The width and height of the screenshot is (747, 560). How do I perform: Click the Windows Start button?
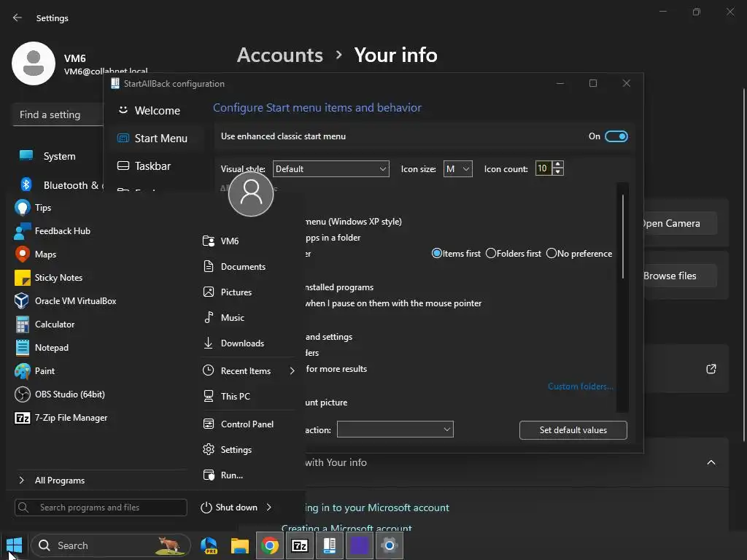tap(15, 545)
